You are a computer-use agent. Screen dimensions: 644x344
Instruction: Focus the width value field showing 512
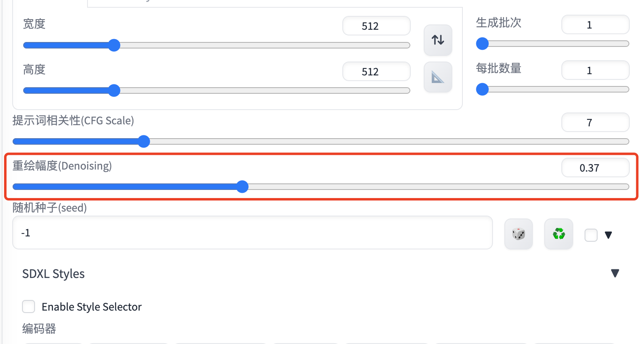[x=377, y=26]
